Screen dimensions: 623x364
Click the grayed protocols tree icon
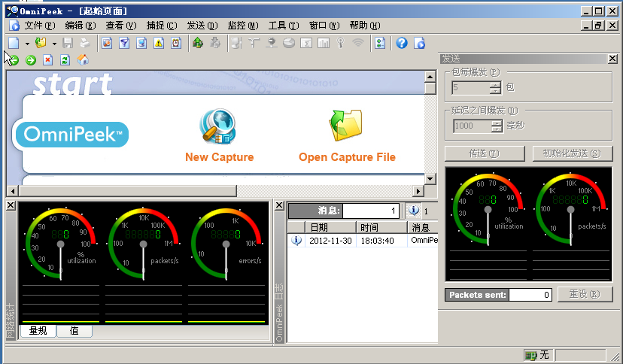pyautogui.click(x=254, y=43)
